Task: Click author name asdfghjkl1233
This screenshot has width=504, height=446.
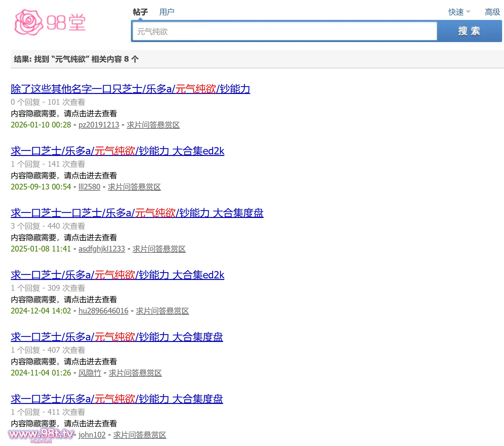Action: (101, 249)
